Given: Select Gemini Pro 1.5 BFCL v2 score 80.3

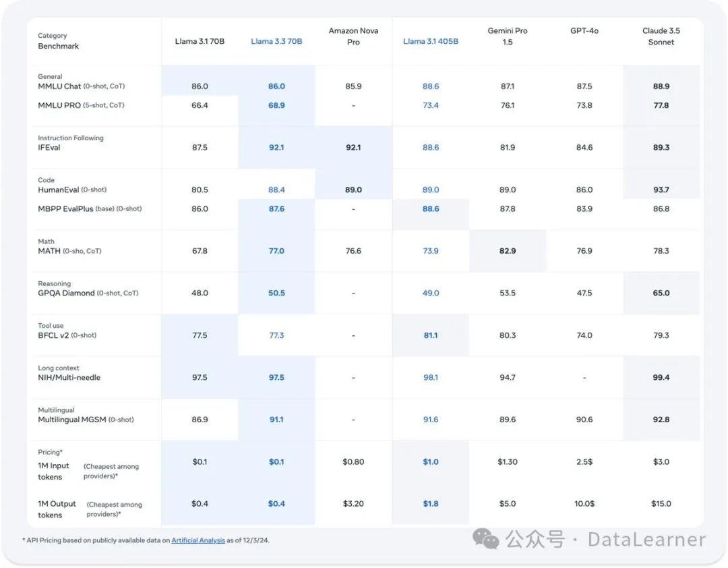Looking at the screenshot, I should point(508,335).
